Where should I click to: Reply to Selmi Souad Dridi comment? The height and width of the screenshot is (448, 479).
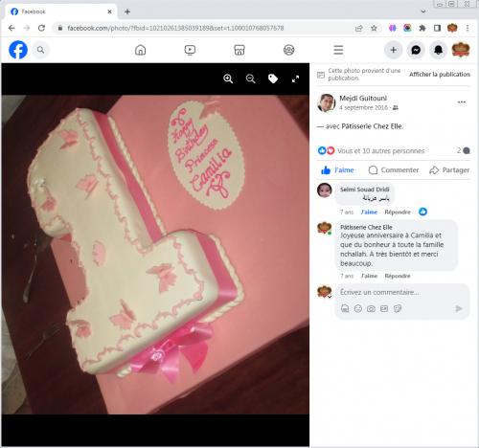coord(398,212)
